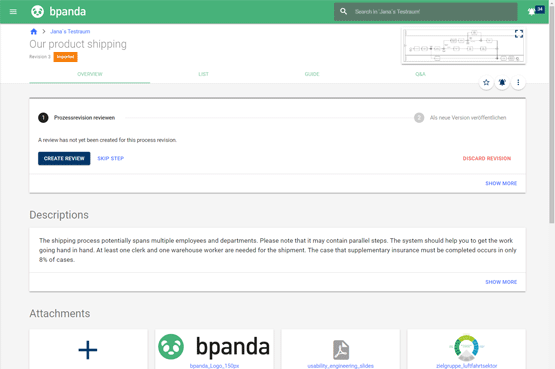Open Jana's Testraum breadcrumb link
This screenshot has width=555, height=369.
[70, 31]
